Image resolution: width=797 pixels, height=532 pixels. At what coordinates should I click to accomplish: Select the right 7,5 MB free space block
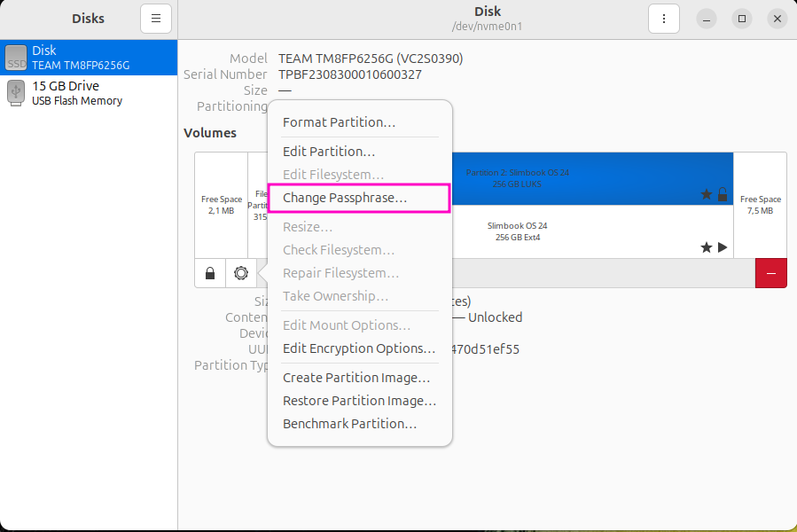(760, 205)
